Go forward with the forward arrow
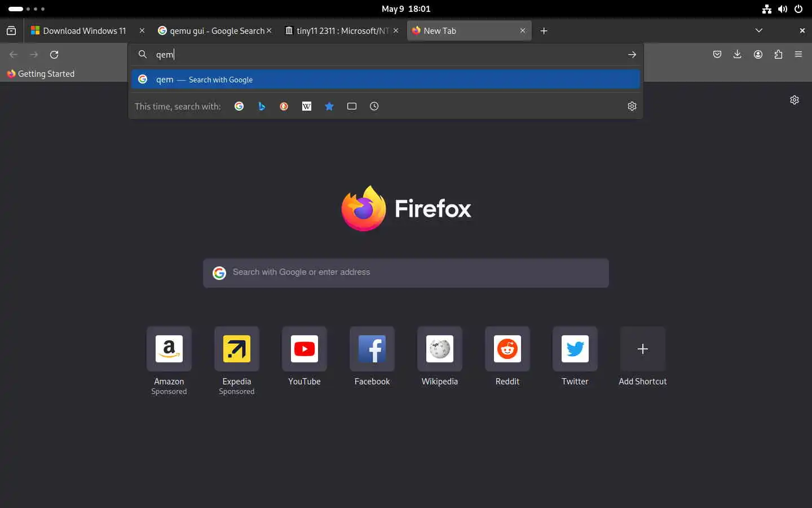 pyautogui.click(x=34, y=55)
